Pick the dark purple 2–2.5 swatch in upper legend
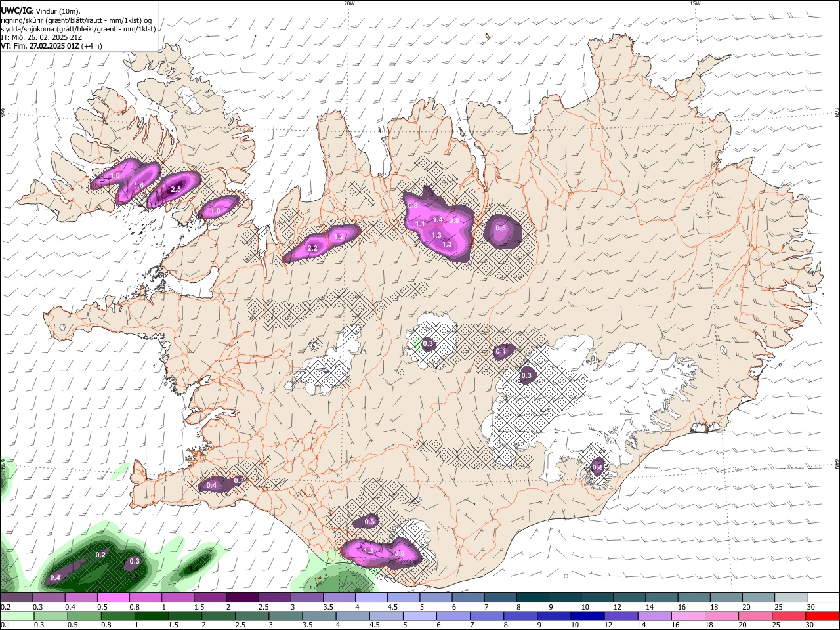 pyautogui.click(x=243, y=598)
